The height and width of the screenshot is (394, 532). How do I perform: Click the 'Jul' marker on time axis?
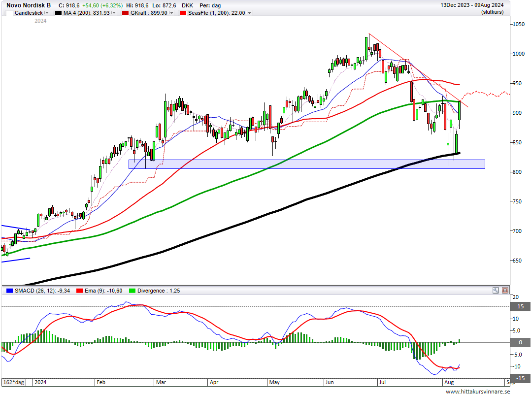pyautogui.click(x=382, y=382)
